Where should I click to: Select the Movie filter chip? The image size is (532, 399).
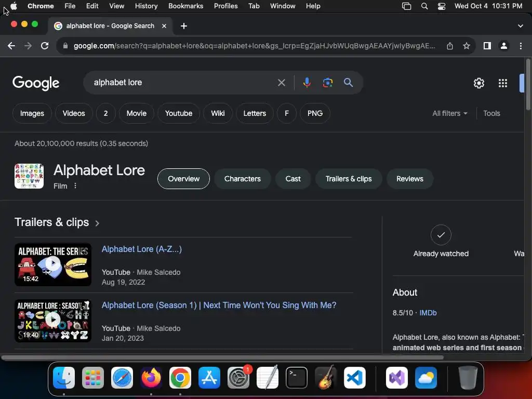137,113
